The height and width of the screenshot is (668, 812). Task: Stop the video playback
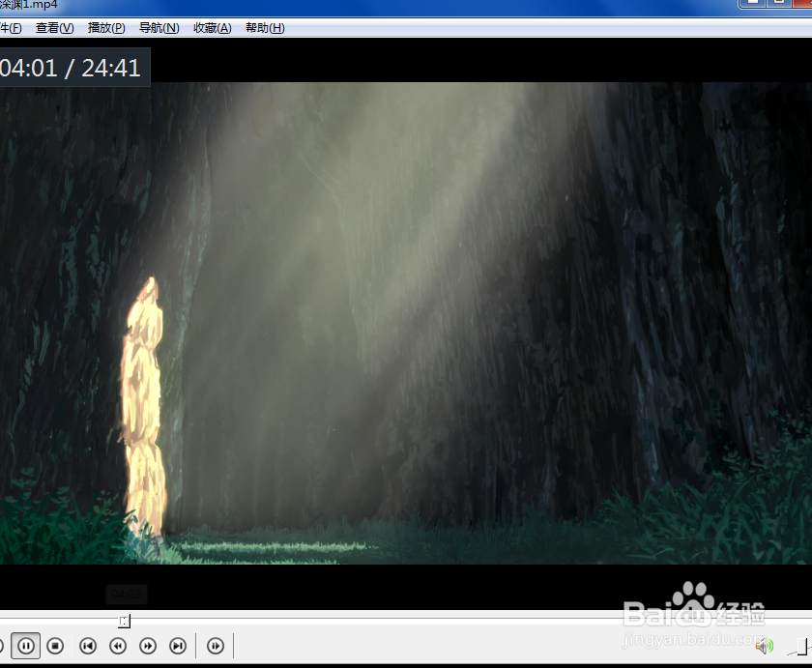(x=55, y=646)
